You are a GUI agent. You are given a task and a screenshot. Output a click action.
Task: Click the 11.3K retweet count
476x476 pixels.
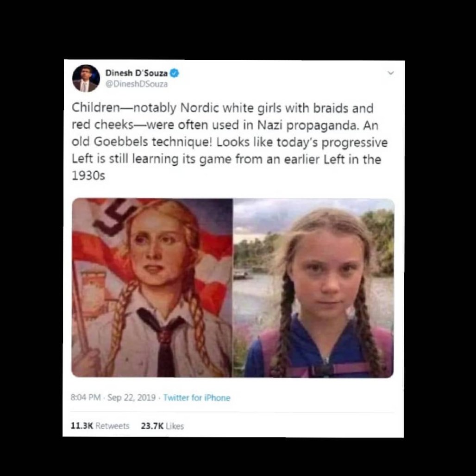(x=81, y=426)
